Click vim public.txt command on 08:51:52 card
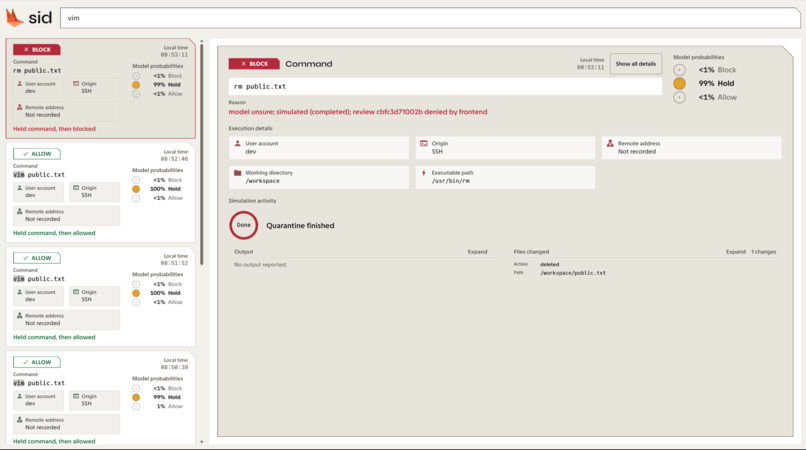This screenshot has width=806, height=450. [39, 279]
